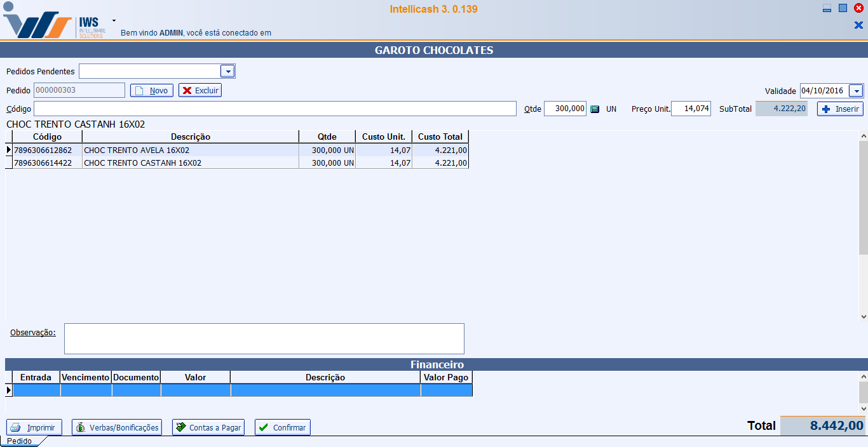
Task: Open the small arrow menu beside IWS logo
Action: [114, 20]
